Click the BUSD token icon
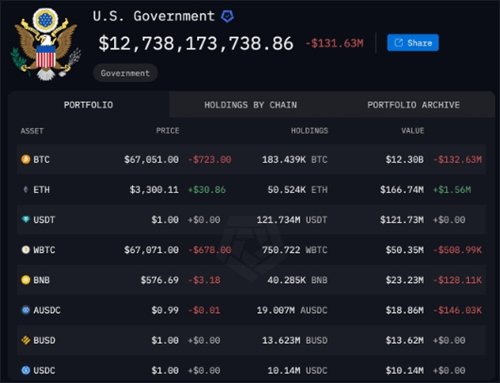Image resolution: width=500 pixels, height=383 pixels. click(x=26, y=340)
